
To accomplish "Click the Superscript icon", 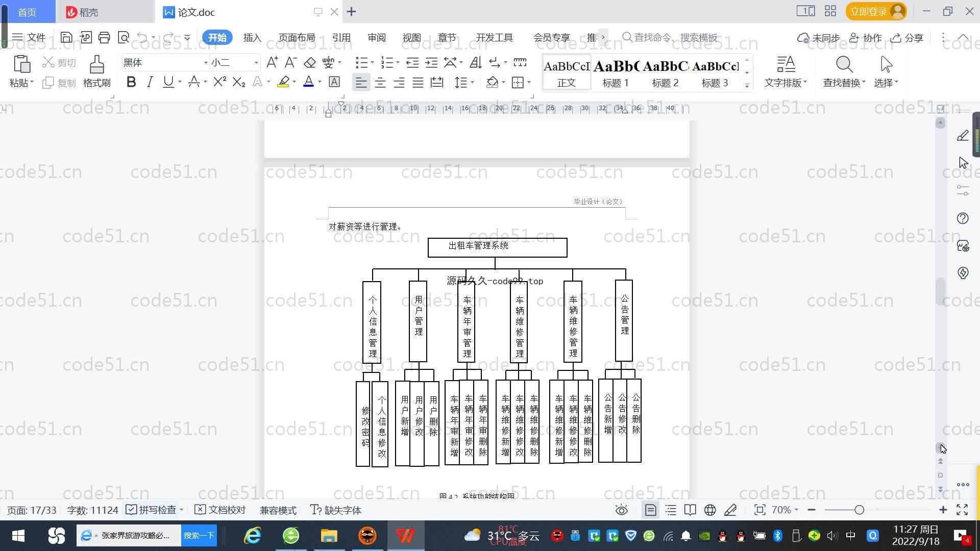I will pyautogui.click(x=219, y=82).
